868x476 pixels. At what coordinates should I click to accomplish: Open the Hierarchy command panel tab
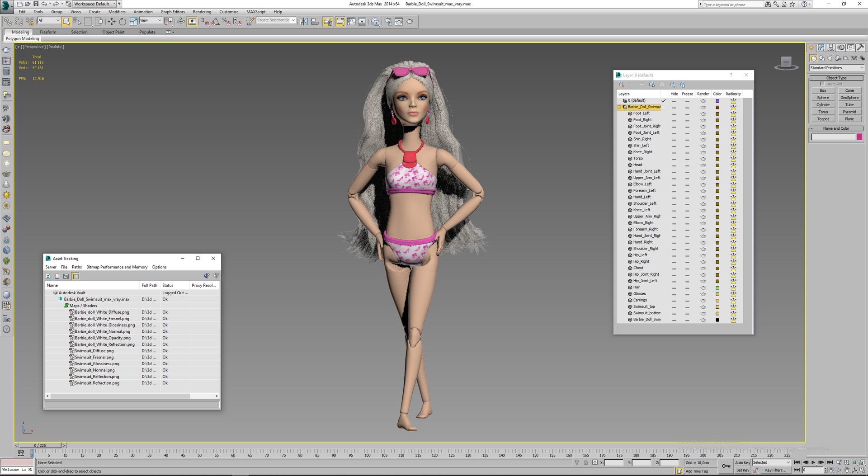tap(831, 47)
